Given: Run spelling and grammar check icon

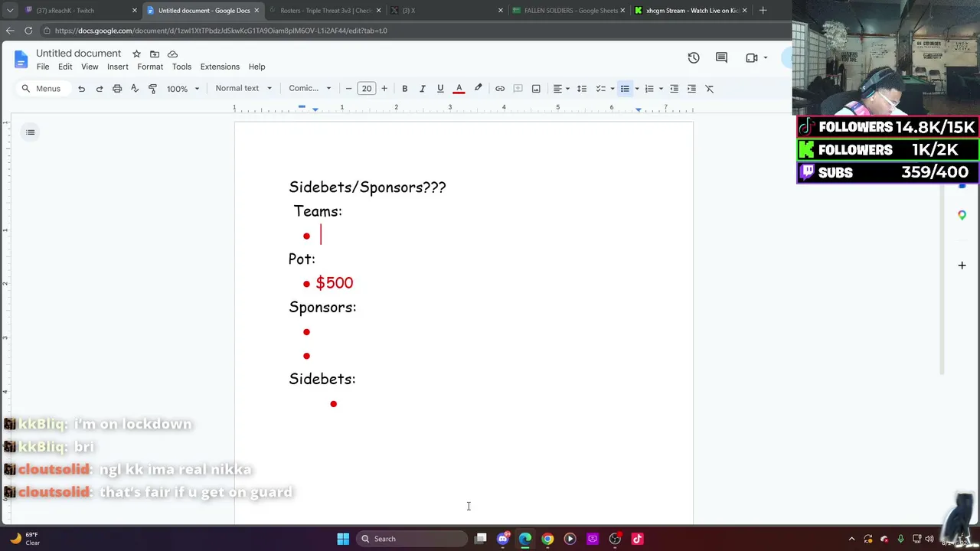Looking at the screenshot, I should coord(135,89).
